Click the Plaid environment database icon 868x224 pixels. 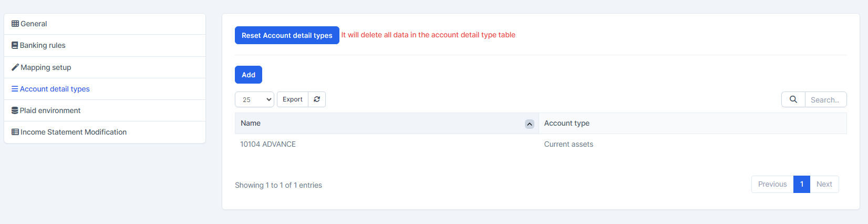click(15, 110)
